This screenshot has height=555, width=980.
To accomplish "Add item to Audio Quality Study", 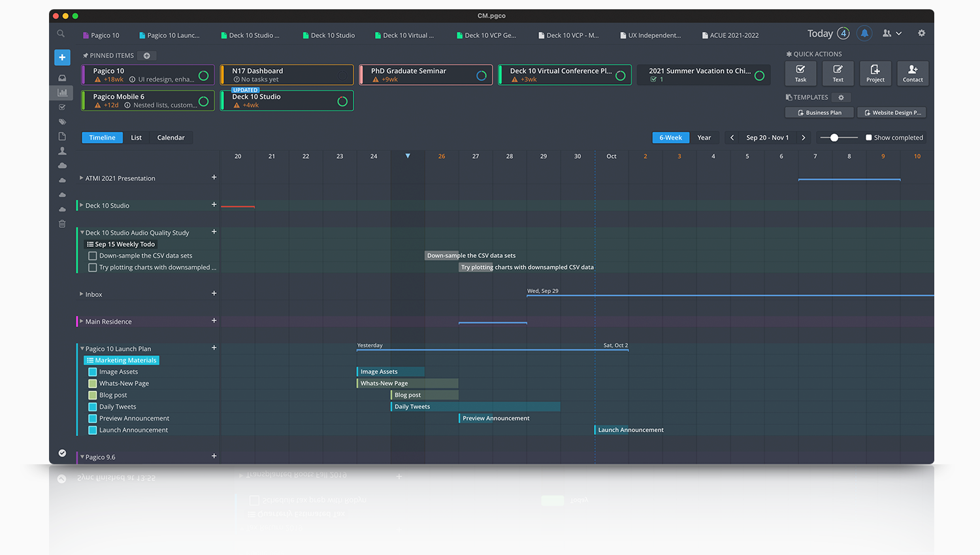I will 214,232.
